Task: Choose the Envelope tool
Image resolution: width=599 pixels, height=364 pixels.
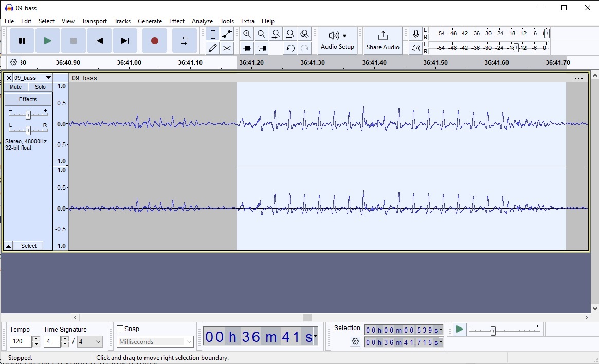Action: (x=227, y=34)
